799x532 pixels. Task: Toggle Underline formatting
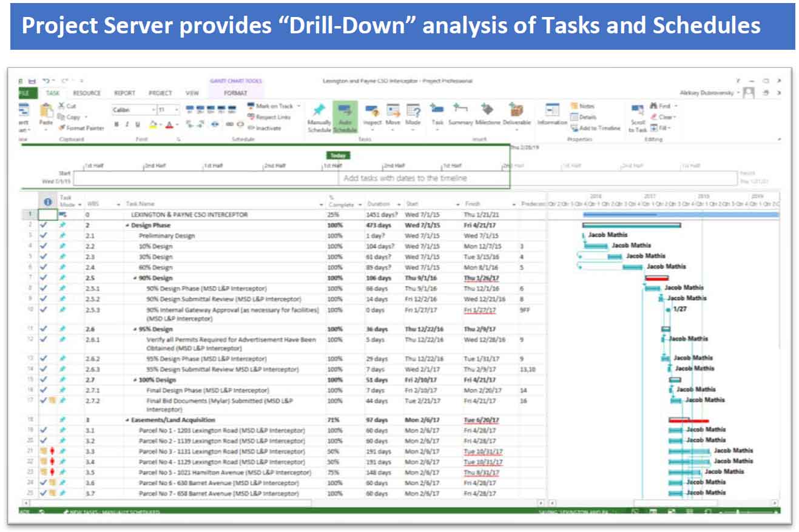click(x=138, y=124)
